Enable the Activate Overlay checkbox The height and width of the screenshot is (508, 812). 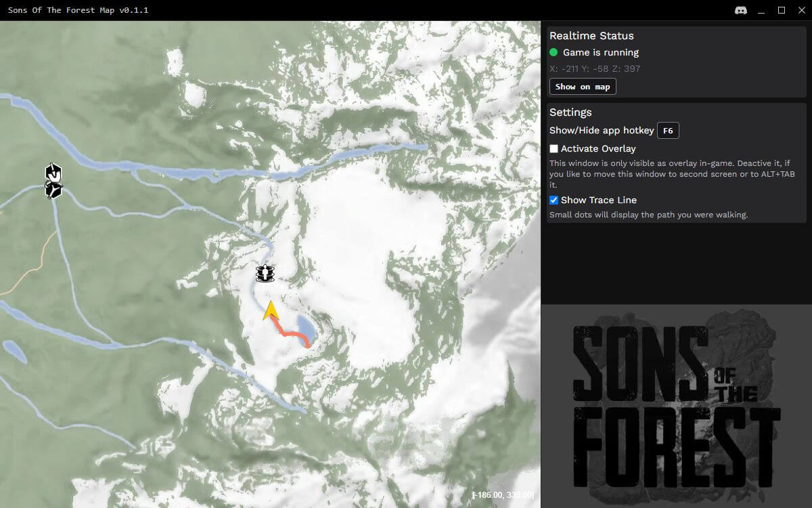click(x=554, y=148)
